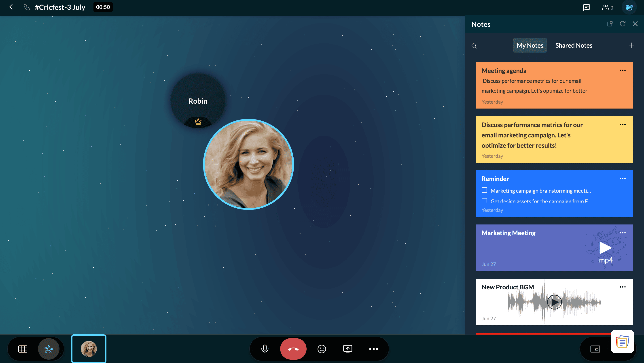Open more options for yellow performance metrics note
The width and height of the screenshot is (644, 363).
pyautogui.click(x=623, y=124)
